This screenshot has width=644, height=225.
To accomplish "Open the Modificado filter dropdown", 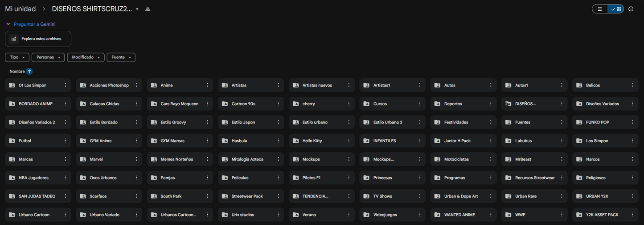I will pyautogui.click(x=86, y=57).
